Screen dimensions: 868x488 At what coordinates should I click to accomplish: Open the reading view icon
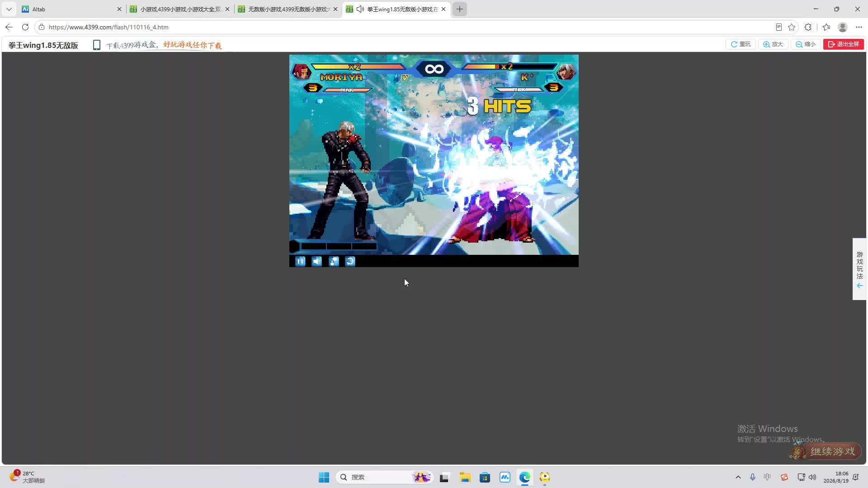click(x=779, y=27)
